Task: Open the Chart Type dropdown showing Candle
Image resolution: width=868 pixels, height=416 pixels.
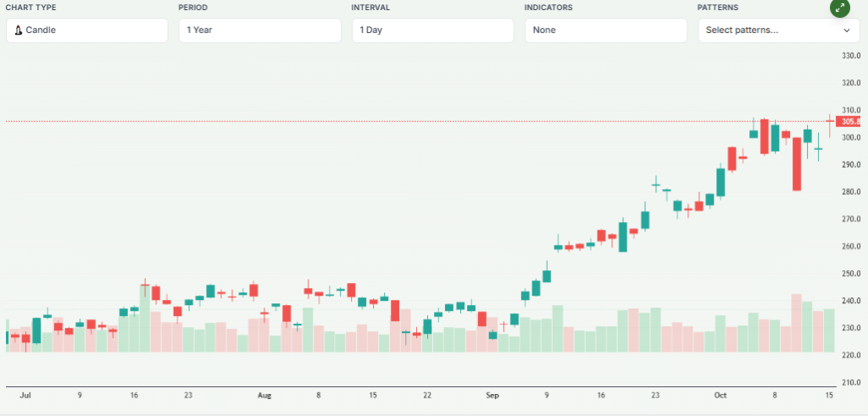Action: pos(86,31)
